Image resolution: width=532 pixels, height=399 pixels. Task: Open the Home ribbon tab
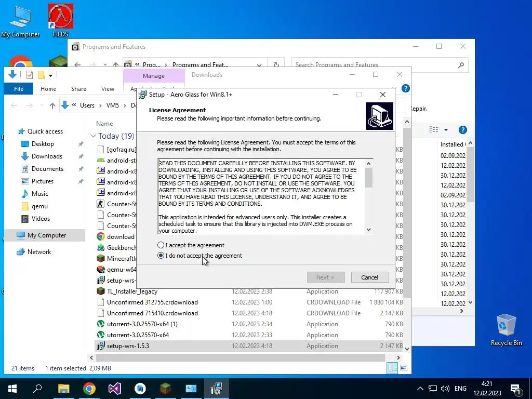48,88
